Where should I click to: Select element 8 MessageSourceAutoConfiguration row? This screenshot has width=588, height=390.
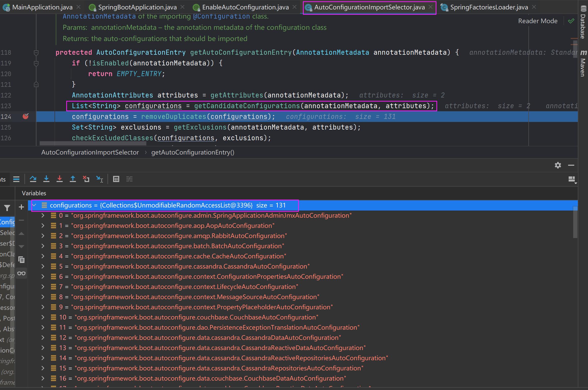300,297
